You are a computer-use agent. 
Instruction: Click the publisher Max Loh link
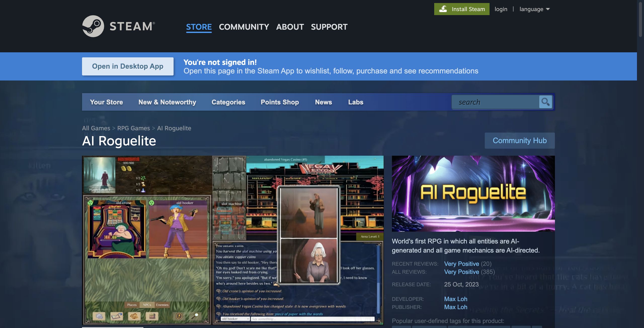point(456,307)
